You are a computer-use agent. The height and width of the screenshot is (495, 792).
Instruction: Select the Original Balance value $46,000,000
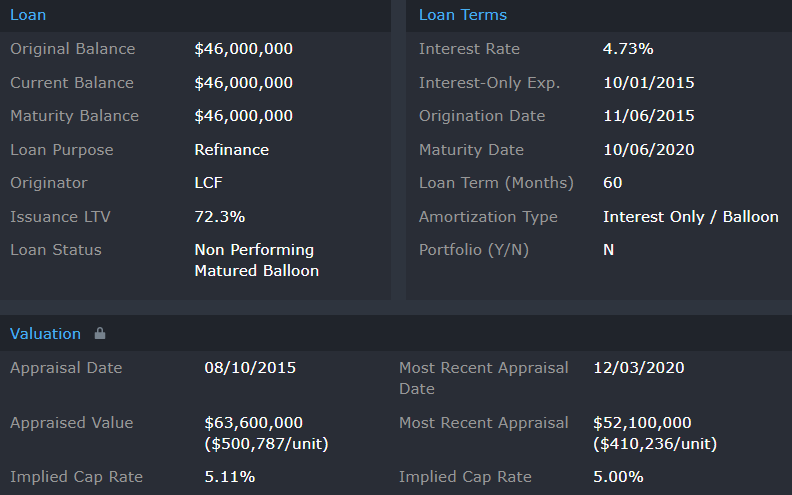point(243,49)
